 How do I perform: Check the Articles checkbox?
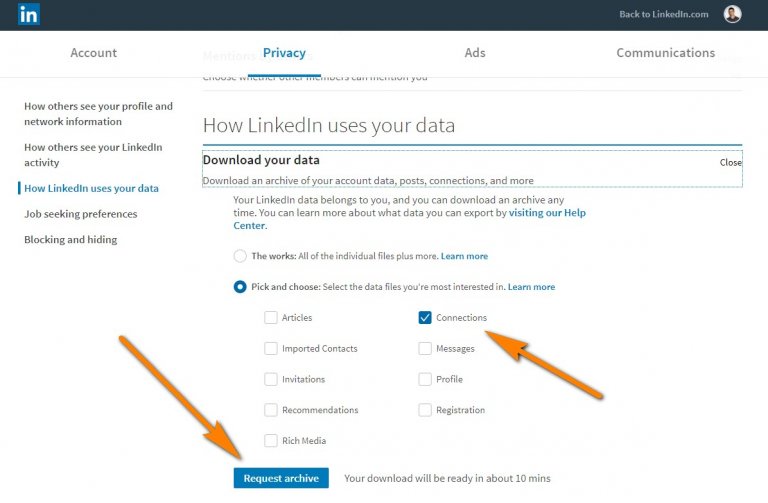coord(271,318)
